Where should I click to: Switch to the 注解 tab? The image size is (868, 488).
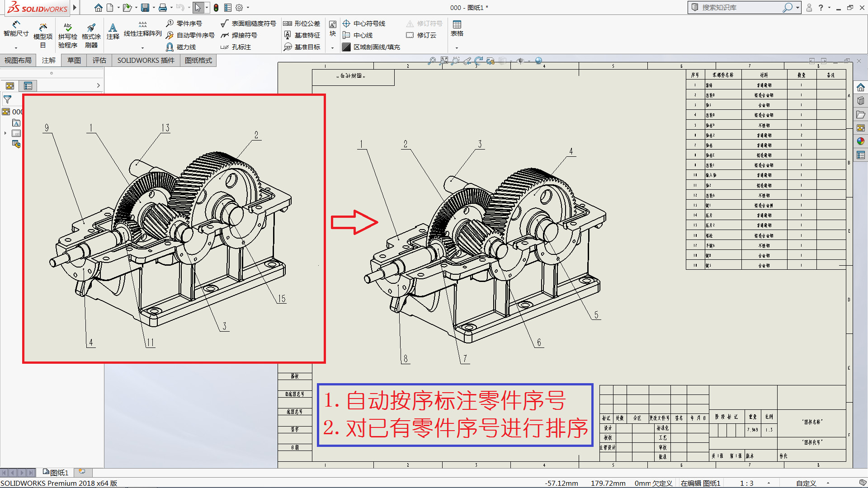(x=49, y=61)
